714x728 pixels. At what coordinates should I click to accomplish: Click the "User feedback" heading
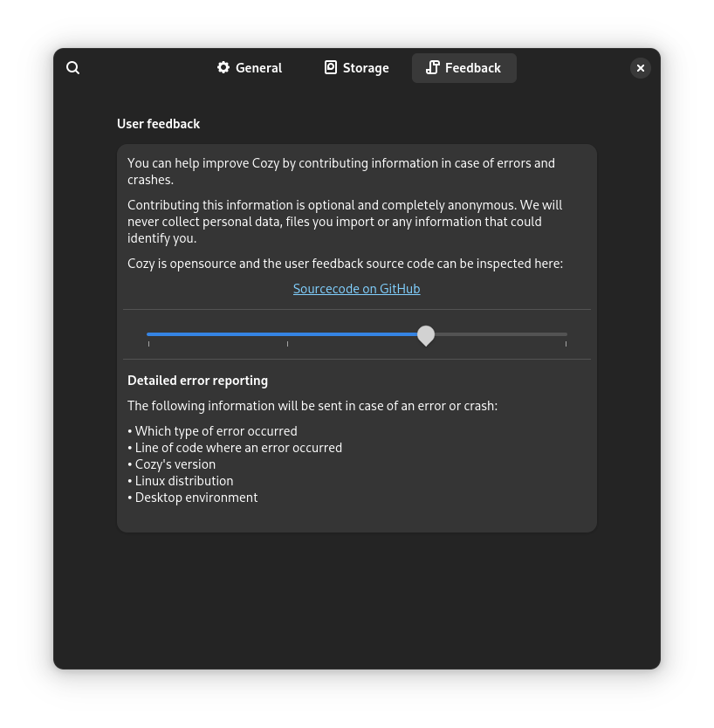[159, 124]
